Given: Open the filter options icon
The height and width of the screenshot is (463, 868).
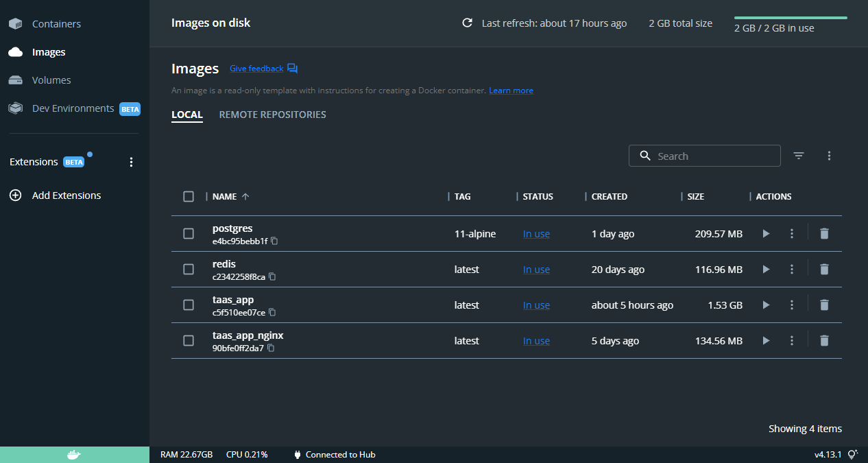Looking at the screenshot, I should pyautogui.click(x=799, y=156).
